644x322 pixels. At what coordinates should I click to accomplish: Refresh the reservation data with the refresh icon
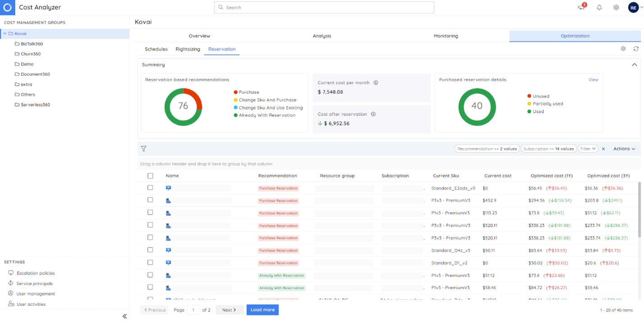pos(636,49)
